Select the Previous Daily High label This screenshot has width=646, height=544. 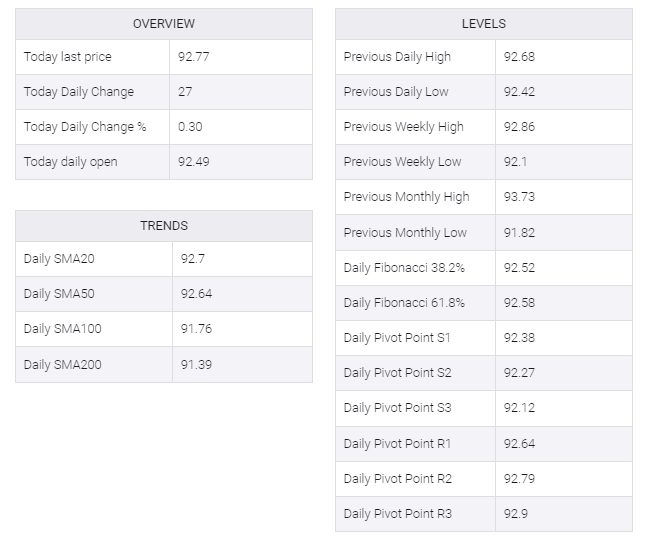[x=397, y=57]
